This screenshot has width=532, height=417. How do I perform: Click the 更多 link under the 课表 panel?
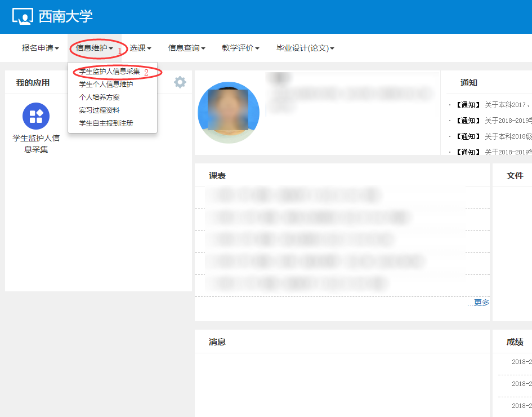point(482,303)
